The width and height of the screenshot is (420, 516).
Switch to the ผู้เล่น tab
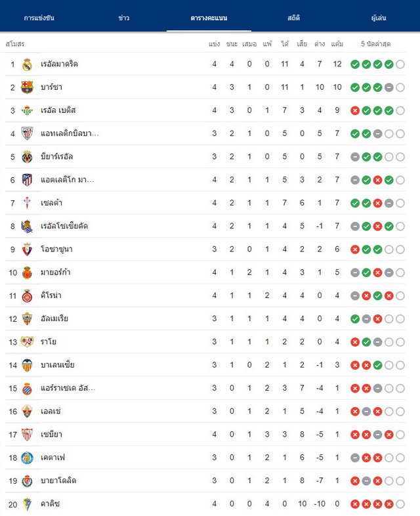(x=379, y=18)
